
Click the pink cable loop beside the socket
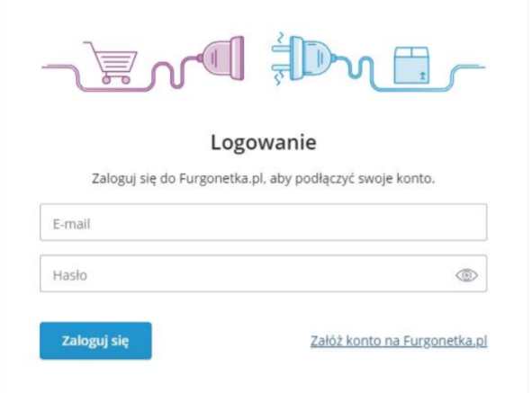pos(175,73)
